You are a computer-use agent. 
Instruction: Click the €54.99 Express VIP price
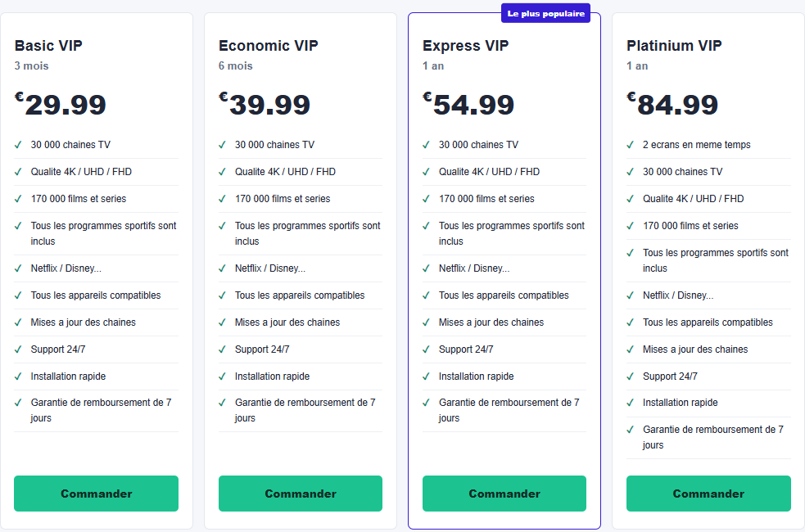(x=468, y=104)
